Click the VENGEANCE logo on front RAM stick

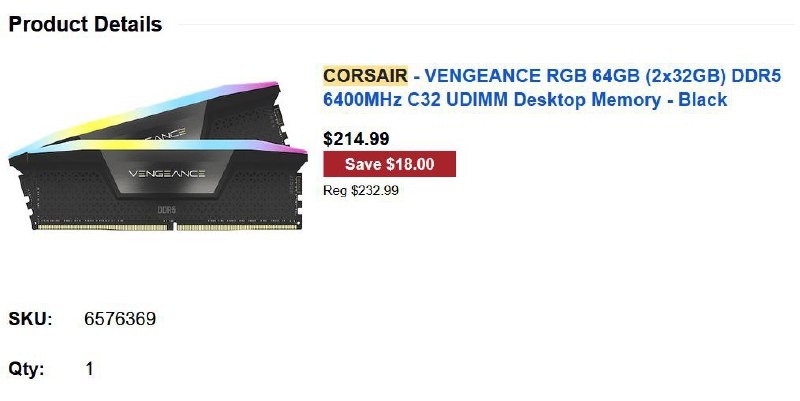(167, 175)
